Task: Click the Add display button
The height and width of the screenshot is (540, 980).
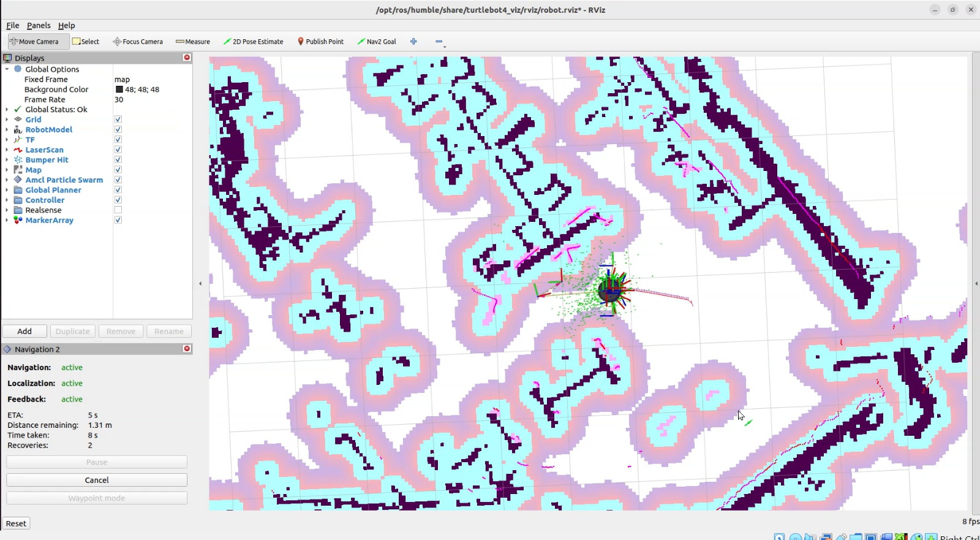Action: point(24,332)
